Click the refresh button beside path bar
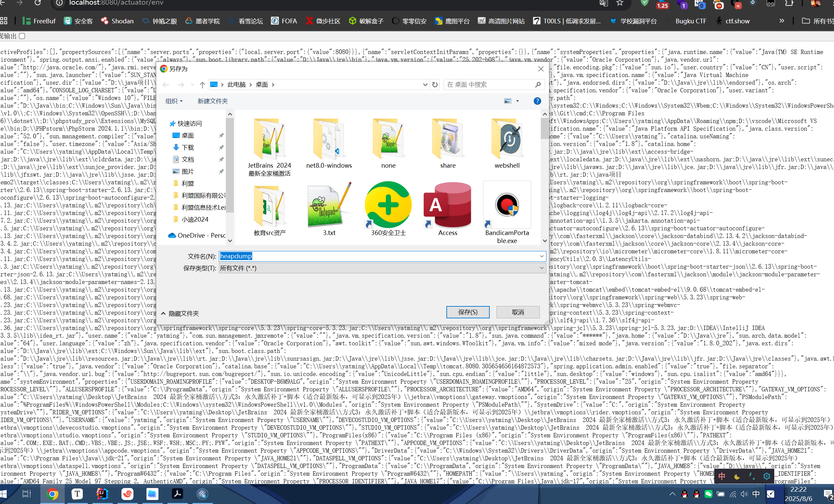The width and height of the screenshot is (834, 504). tap(435, 85)
